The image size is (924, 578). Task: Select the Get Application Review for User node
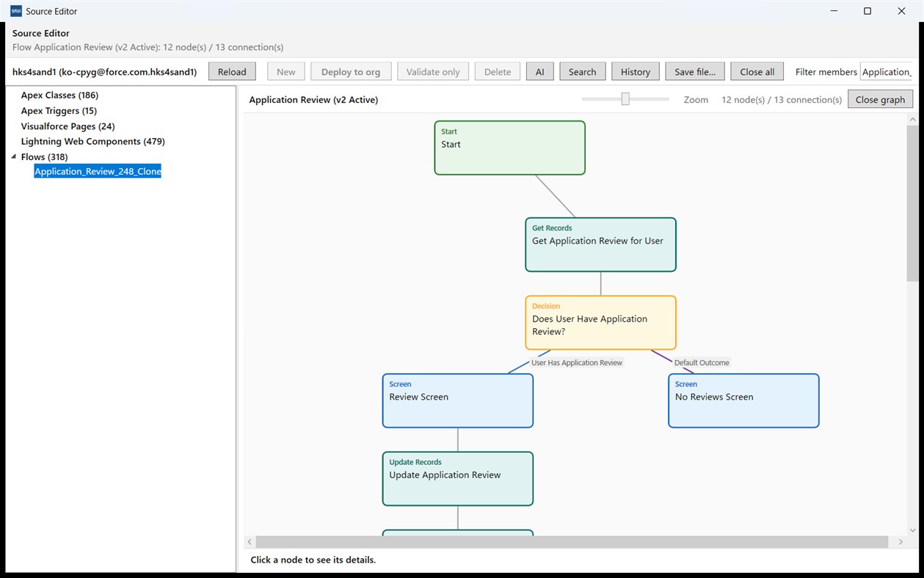[x=600, y=245]
